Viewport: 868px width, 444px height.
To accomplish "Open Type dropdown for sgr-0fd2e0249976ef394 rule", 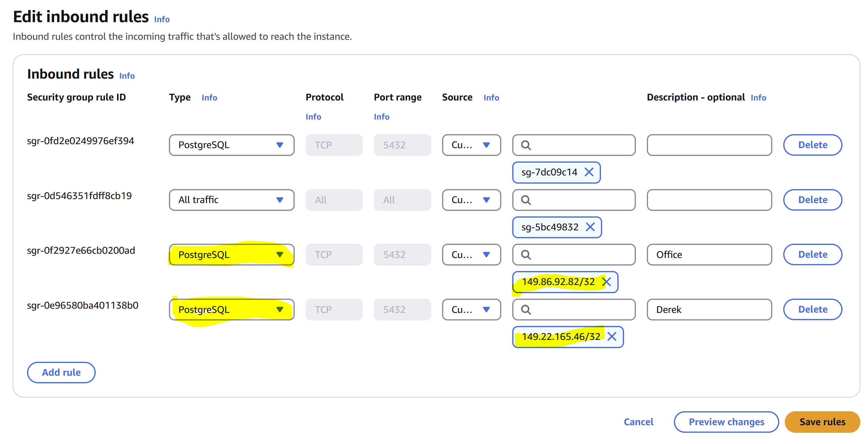I will click(x=232, y=145).
